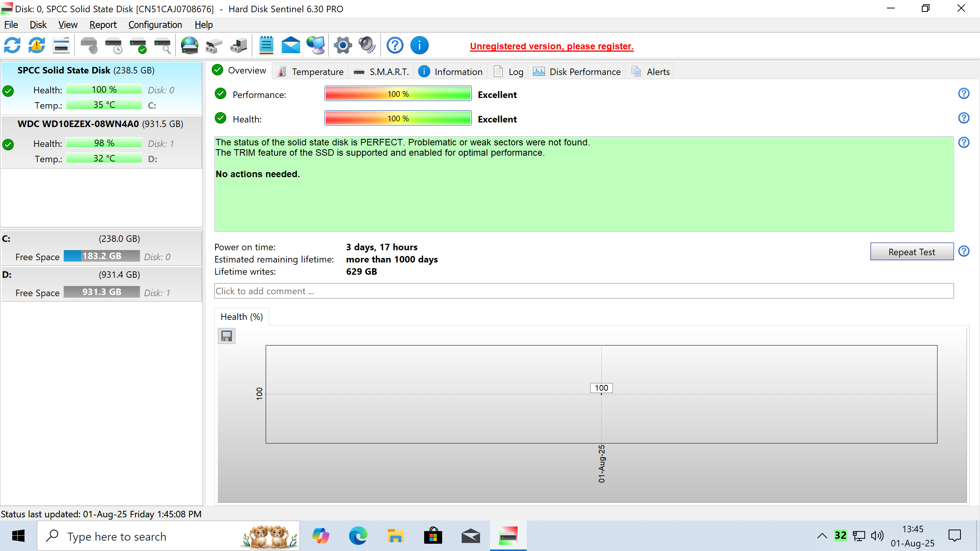Image resolution: width=980 pixels, height=551 pixels.
Task: Switch to the Alerts tab
Action: [x=650, y=72]
